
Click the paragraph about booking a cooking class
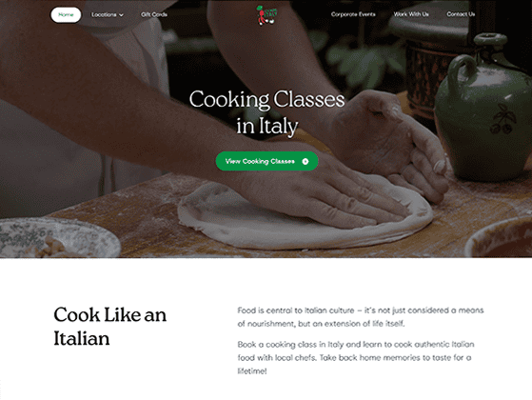pos(356,357)
